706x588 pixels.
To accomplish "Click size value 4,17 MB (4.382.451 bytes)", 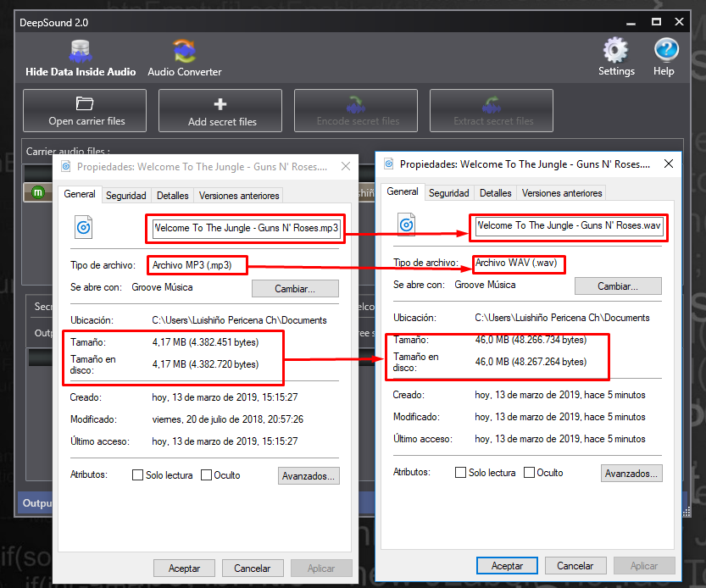I will pyautogui.click(x=205, y=342).
